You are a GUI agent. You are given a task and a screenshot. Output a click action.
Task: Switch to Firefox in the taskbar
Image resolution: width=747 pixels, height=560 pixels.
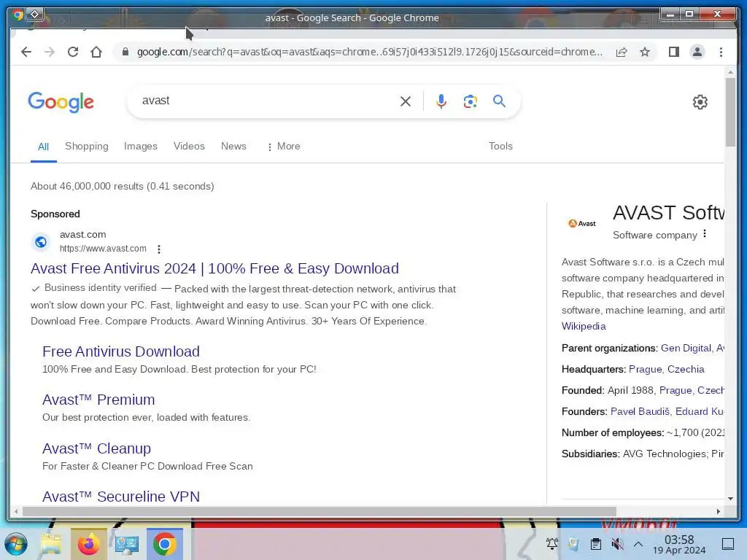coord(88,544)
